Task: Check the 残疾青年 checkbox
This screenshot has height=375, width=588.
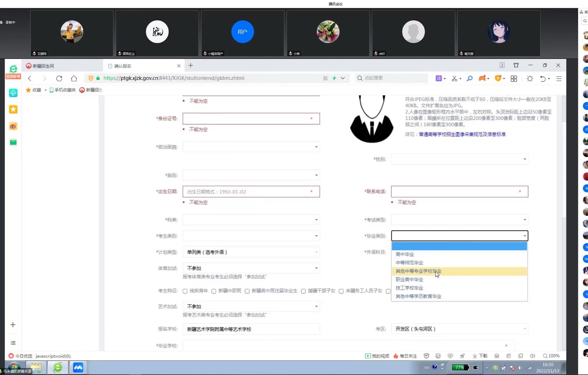Action: point(185,291)
